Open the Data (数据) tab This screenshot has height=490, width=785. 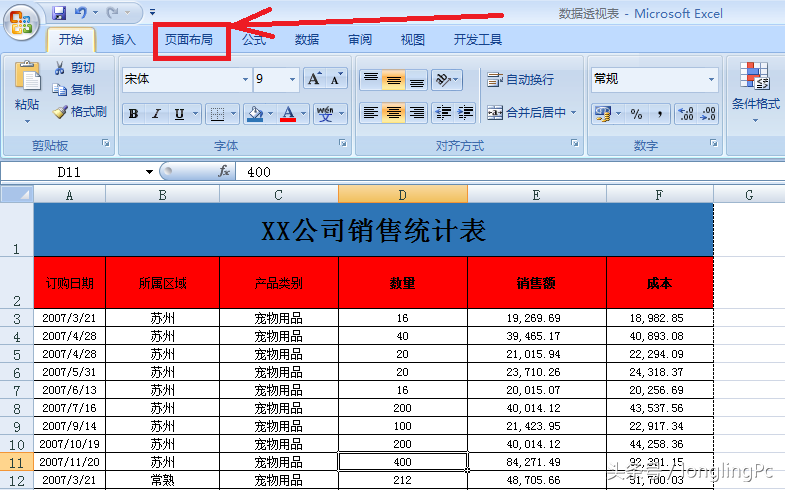[x=306, y=40]
